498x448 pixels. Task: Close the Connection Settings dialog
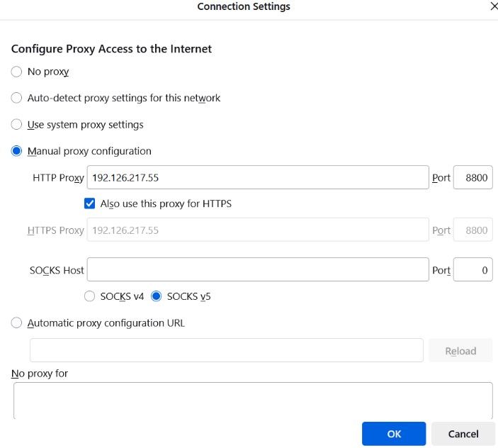coord(494,6)
